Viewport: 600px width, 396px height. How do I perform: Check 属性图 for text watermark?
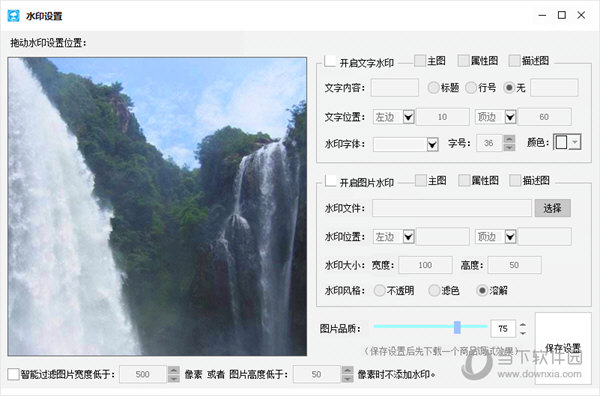463,61
